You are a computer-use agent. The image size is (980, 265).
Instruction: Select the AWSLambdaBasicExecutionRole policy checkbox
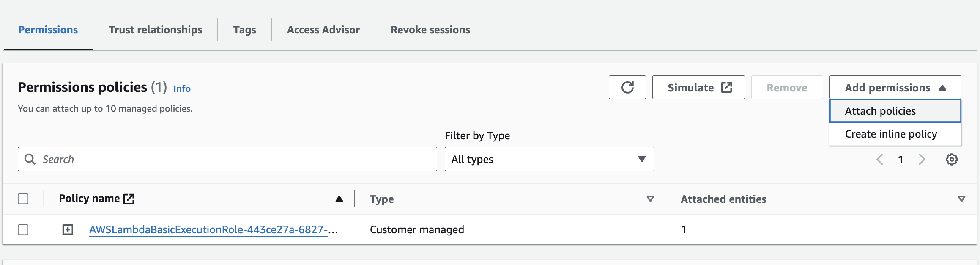[x=23, y=230]
